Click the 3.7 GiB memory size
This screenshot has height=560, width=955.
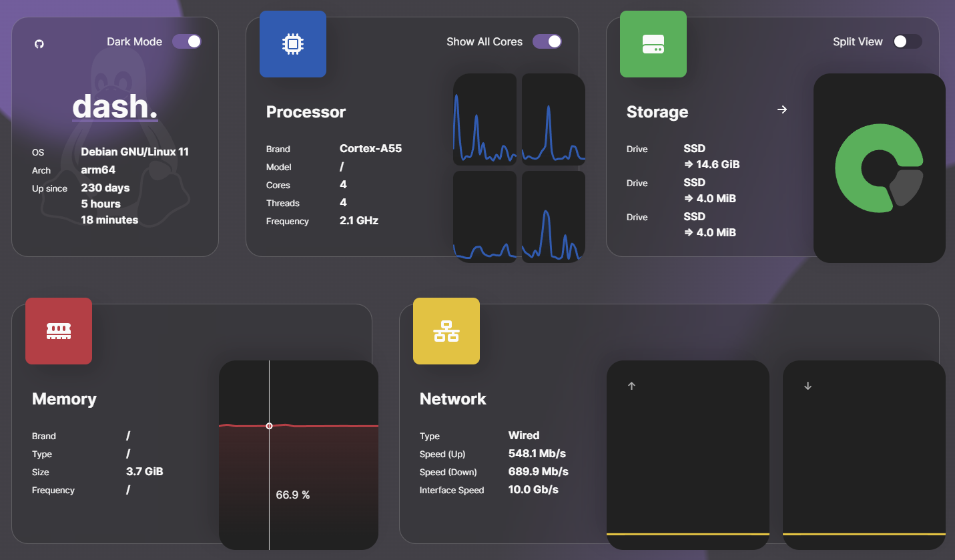(145, 471)
